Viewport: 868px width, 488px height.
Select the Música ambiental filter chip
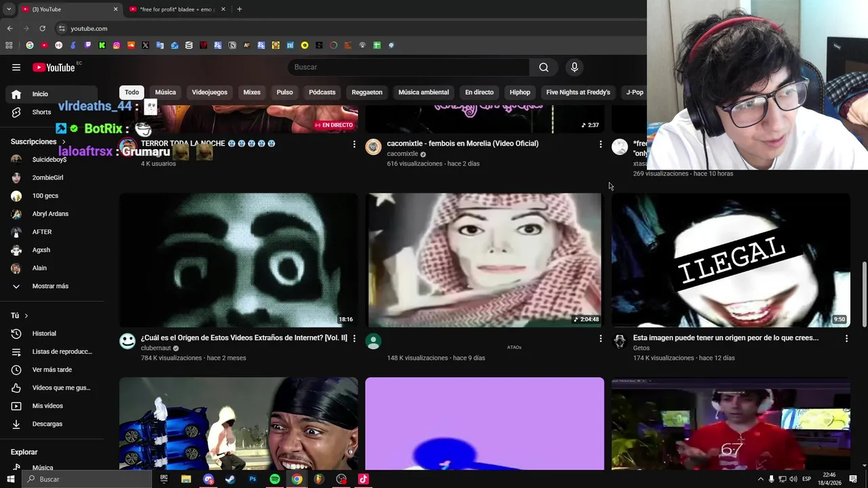click(x=424, y=92)
